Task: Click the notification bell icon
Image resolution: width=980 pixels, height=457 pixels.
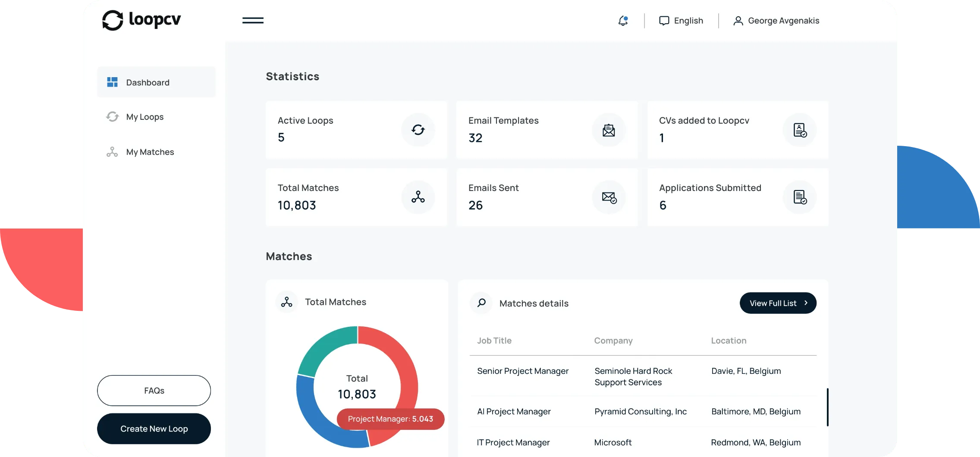Action: [622, 20]
